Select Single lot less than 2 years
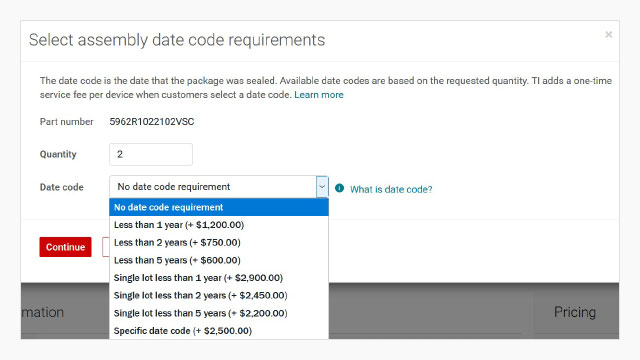The height and width of the screenshot is (360, 640). pos(219,296)
